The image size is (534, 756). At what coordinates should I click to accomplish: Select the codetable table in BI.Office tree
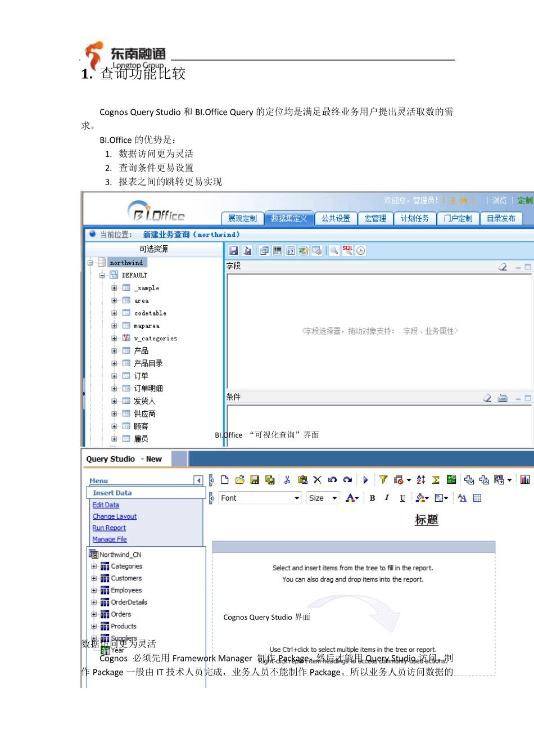coord(150,313)
